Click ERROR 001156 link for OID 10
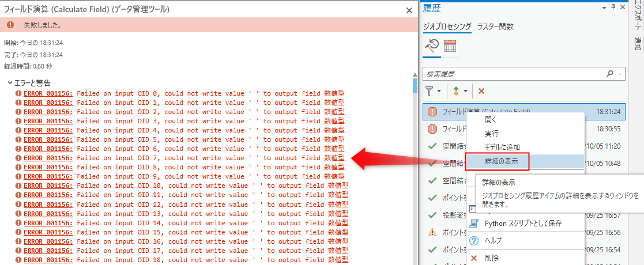The image size is (644, 265). click(48, 185)
